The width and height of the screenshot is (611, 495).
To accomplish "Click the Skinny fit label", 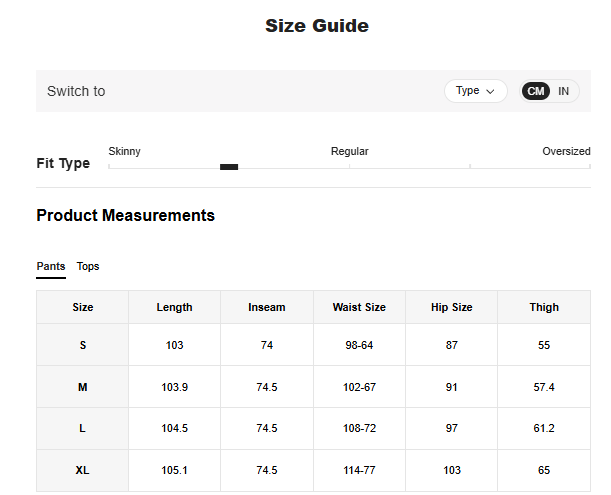I will coord(124,152).
